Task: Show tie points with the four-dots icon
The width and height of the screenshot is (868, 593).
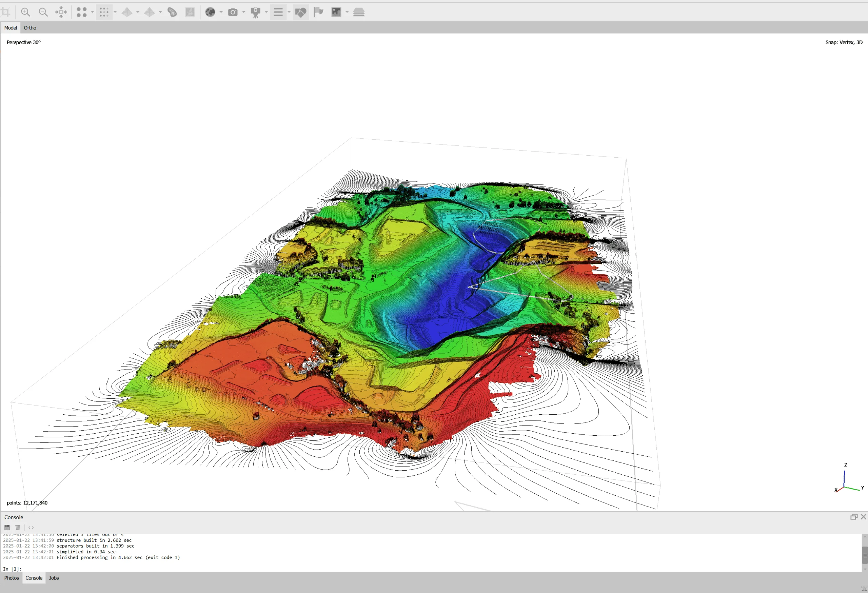Action: click(x=82, y=12)
